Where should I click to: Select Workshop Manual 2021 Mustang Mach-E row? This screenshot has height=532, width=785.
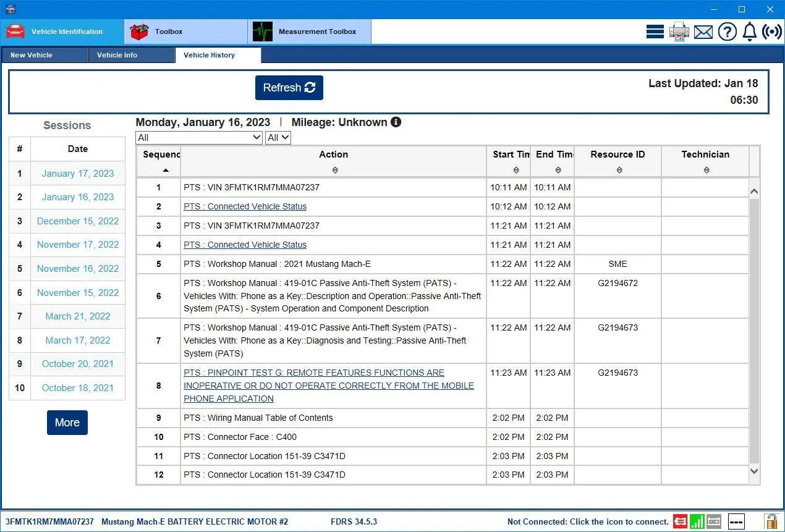443,264
